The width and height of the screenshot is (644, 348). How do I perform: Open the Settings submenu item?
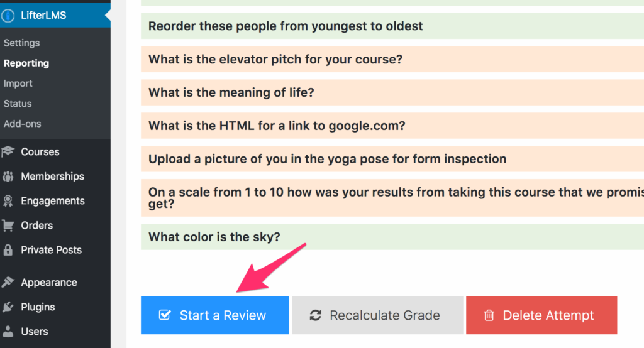[x=22, y=43]
